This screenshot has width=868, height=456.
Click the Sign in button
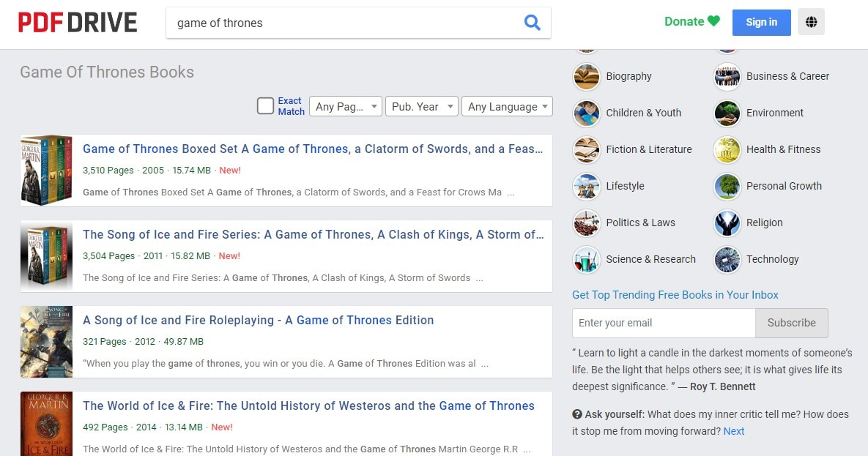point(761,22)
